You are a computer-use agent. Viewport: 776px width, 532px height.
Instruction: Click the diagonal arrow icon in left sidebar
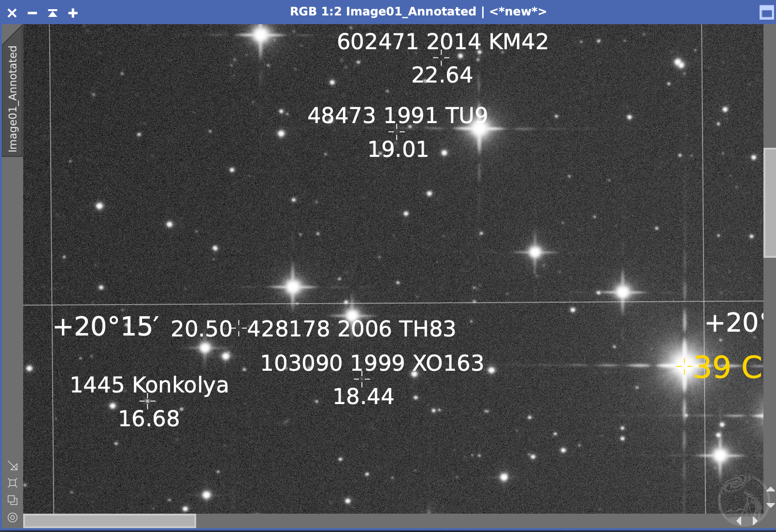(13, 466)
